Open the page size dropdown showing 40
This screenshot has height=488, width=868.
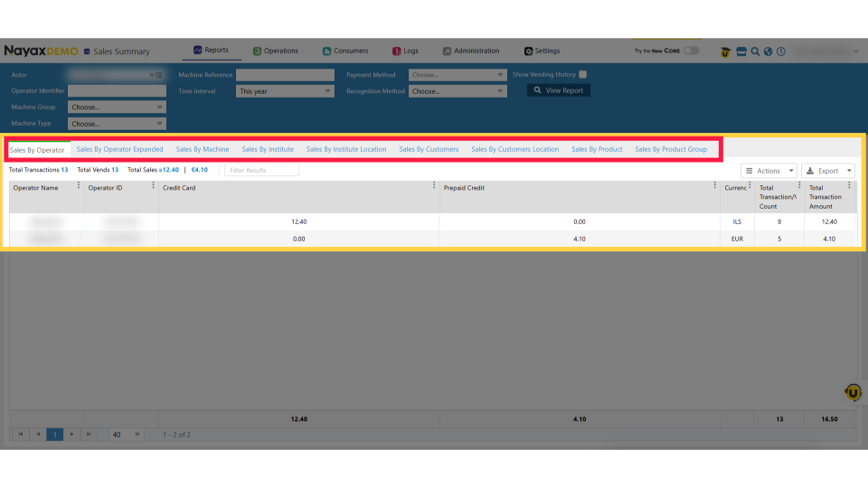(126, 435)
